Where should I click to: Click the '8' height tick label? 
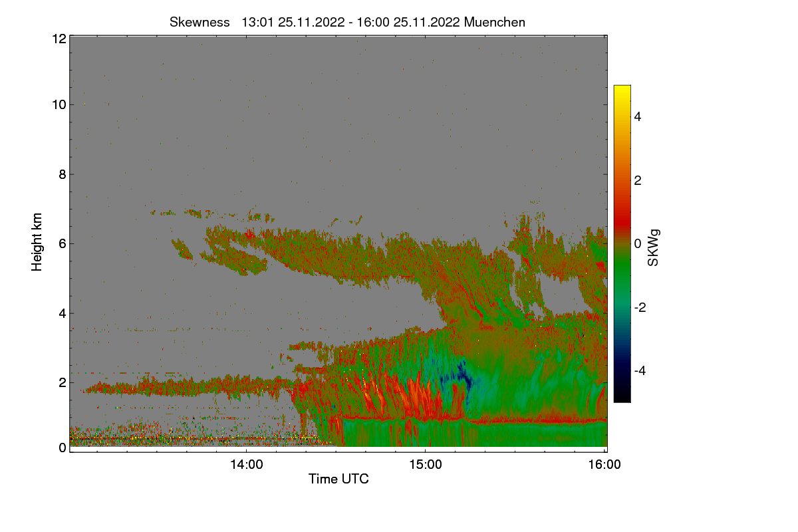tap(62, 174)
